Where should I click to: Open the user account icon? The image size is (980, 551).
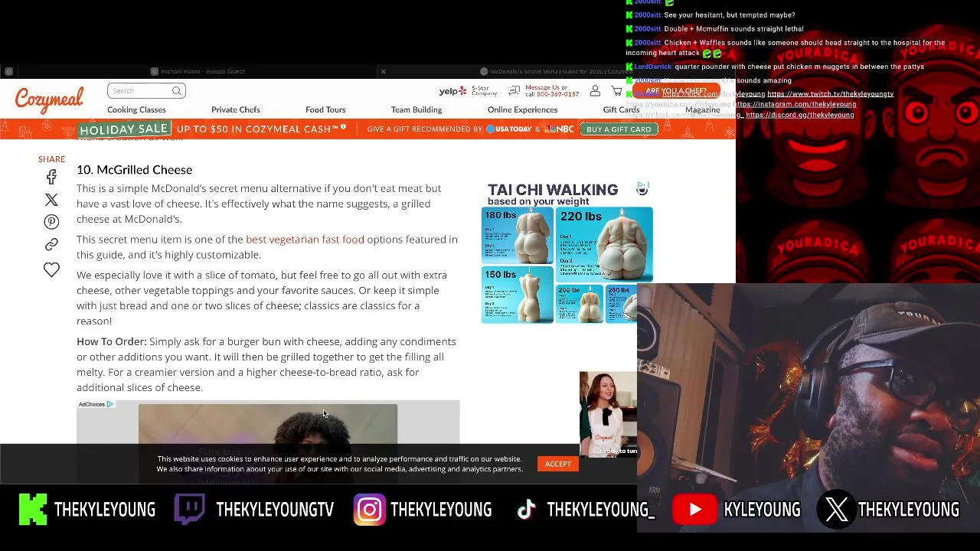(x=595, y=91)
